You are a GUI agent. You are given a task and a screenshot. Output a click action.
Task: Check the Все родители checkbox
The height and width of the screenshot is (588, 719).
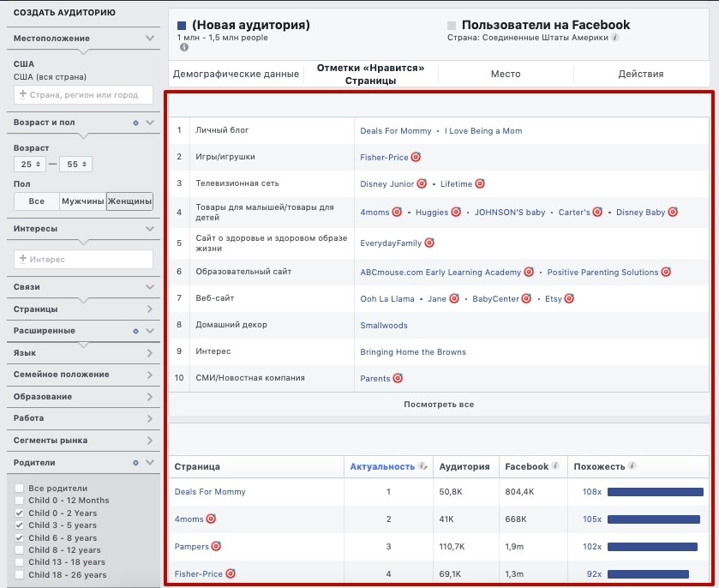click(19, 488)
